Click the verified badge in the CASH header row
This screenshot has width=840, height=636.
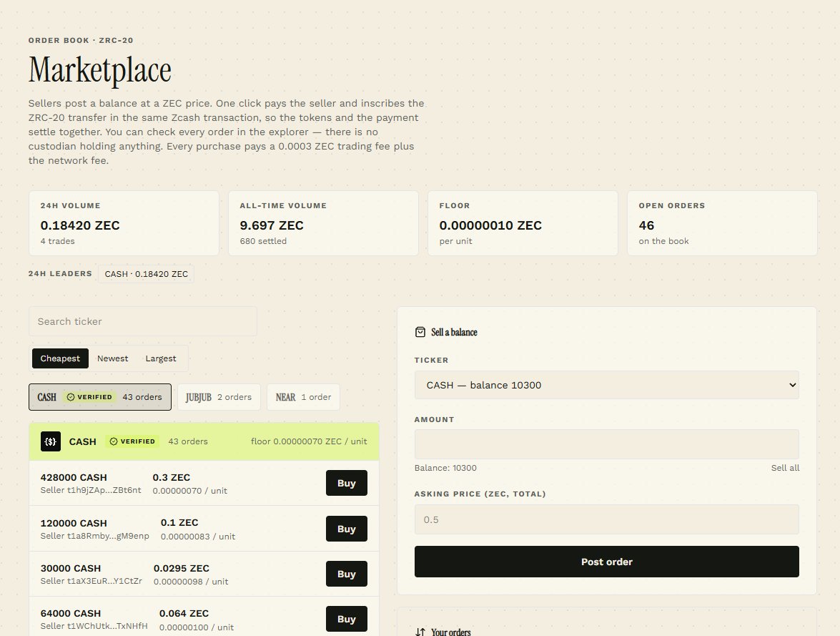tap(132, 441)
